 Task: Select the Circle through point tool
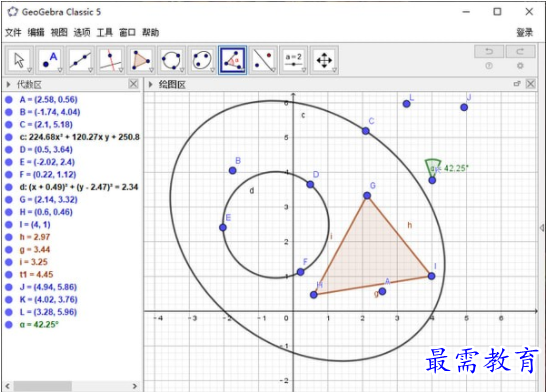click(171, 60)
